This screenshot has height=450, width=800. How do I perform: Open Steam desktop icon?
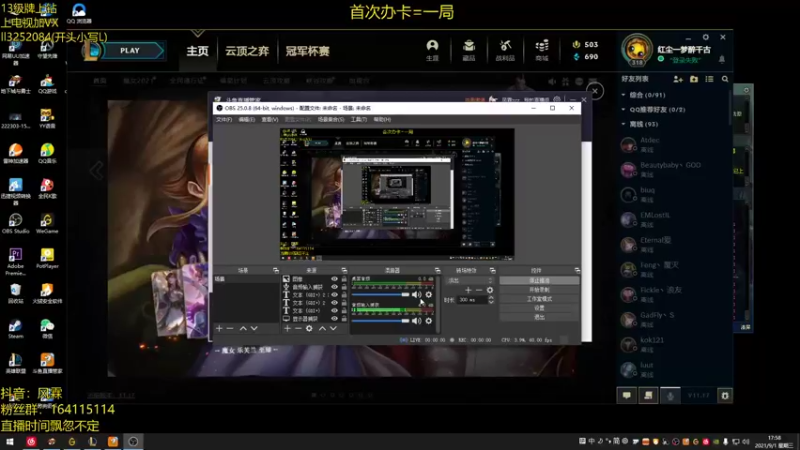pyautogui.click(x=15, y=329)
